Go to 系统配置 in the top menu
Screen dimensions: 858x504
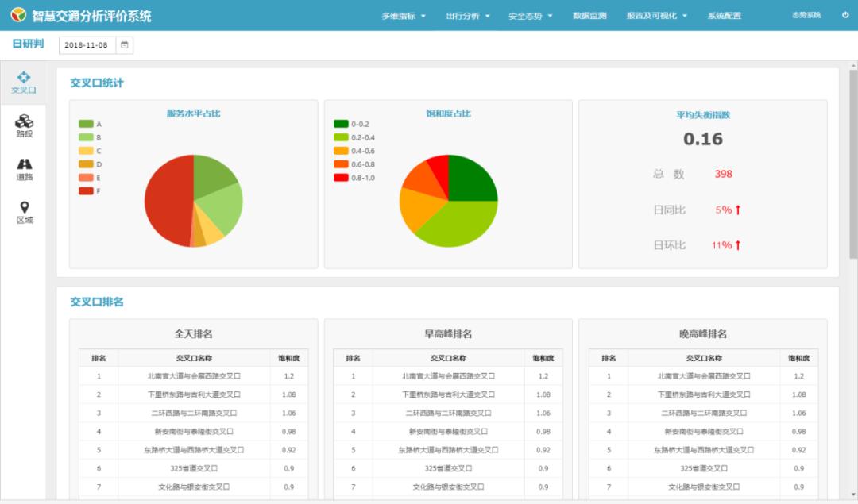click(724, 16)
